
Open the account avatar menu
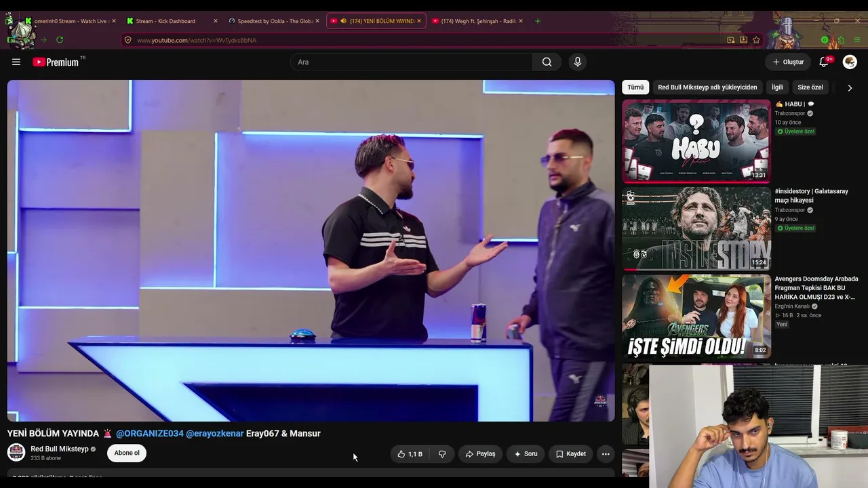tap(850, 62)
